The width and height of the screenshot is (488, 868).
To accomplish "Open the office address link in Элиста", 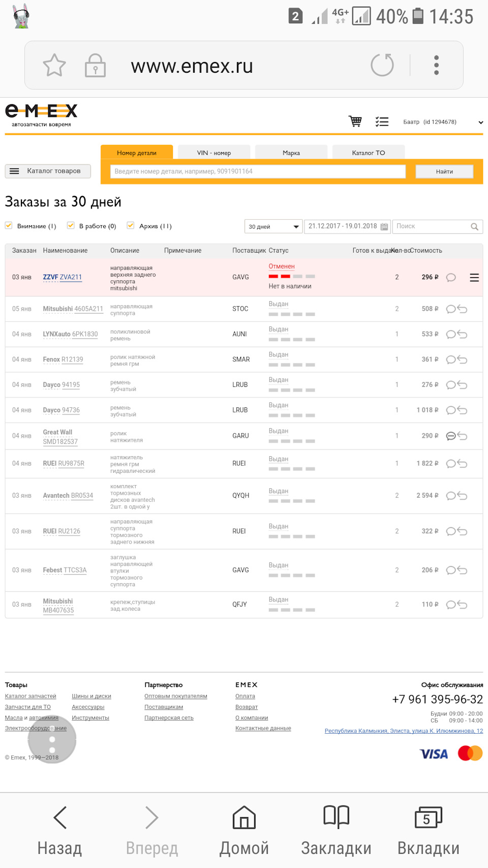I will tap(404, 731).
